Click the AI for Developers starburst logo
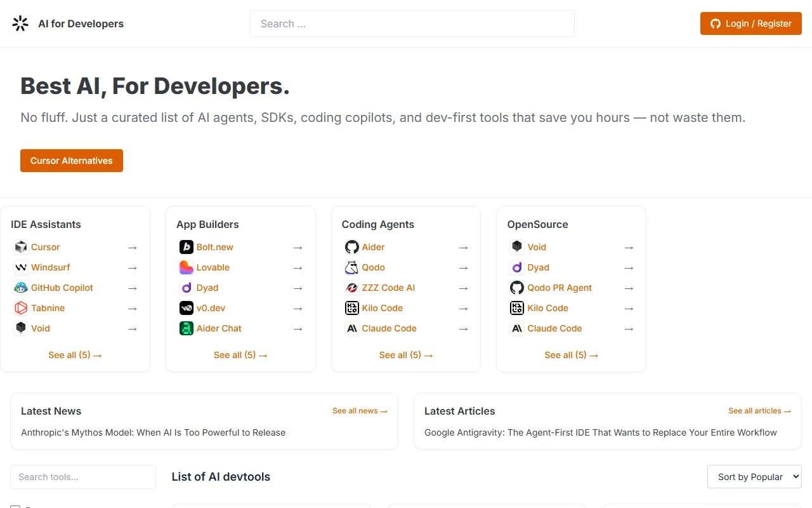This screenshot has width=812, height=508. tap(20, 23)
